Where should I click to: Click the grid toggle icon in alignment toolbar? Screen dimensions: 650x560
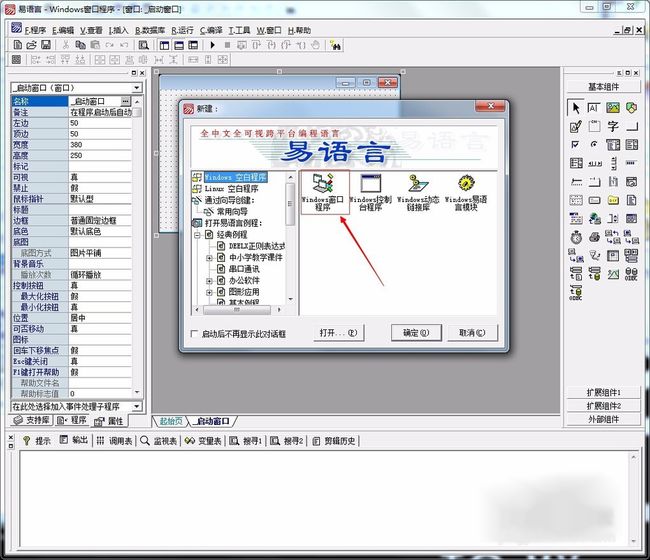pos(16,59)
